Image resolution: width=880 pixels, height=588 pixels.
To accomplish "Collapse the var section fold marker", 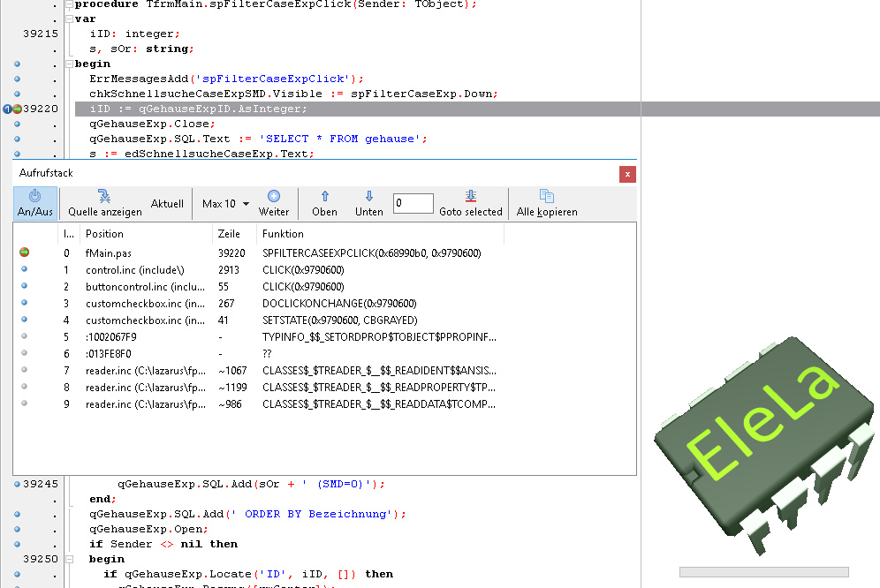I will pyautogui.click(x=69, y=19).
